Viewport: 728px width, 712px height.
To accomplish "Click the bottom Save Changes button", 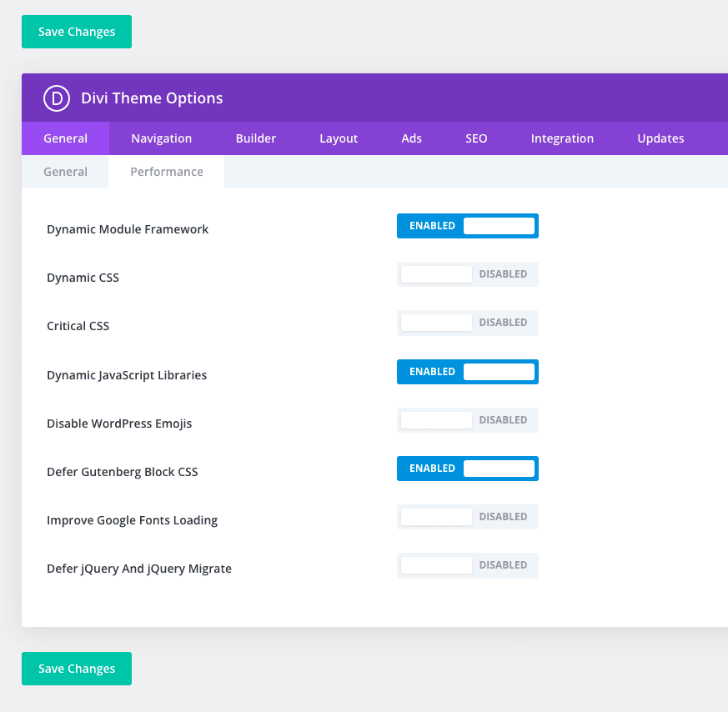I will point(77,669).
